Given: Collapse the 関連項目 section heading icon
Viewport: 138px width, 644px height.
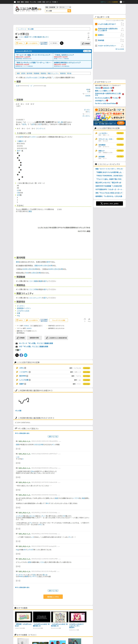Looking at the screenshot, I should point(15,302).
